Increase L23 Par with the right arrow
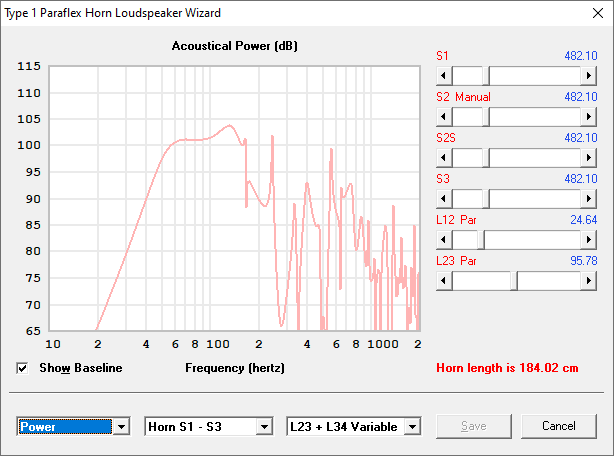The image size is (614, 456). tap(588, 281)
